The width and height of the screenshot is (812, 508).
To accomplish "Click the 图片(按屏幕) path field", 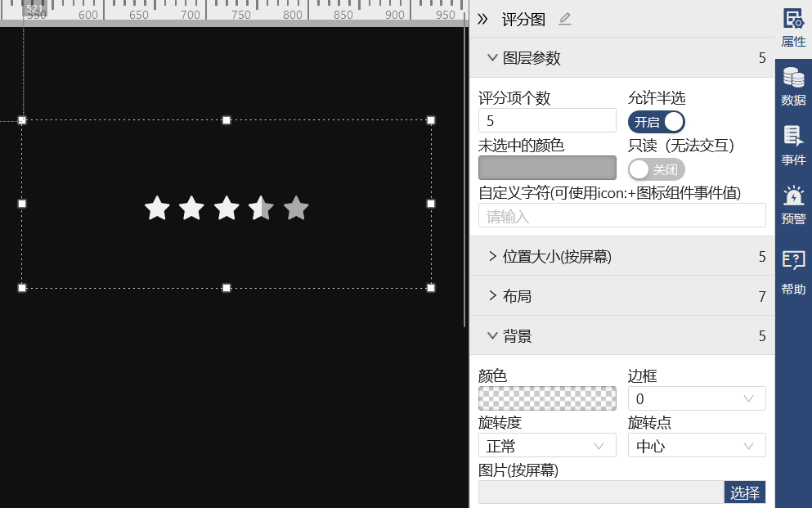I will click(601, 492).
